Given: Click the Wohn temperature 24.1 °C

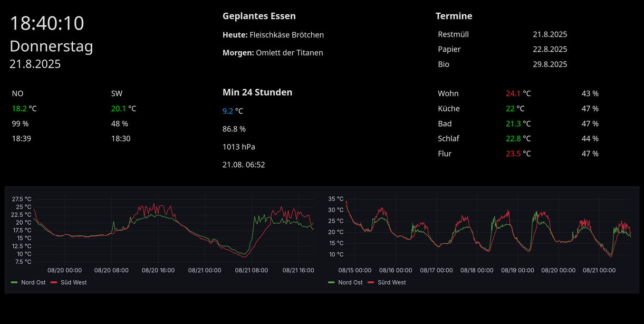Looking at the screenshot, I should pos(518,93).
